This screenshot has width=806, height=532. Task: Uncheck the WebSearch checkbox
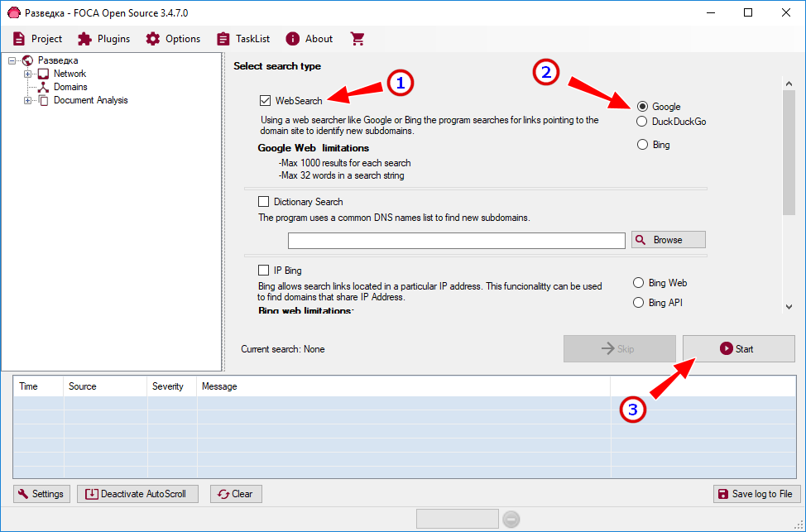click(x=266, y=101)
